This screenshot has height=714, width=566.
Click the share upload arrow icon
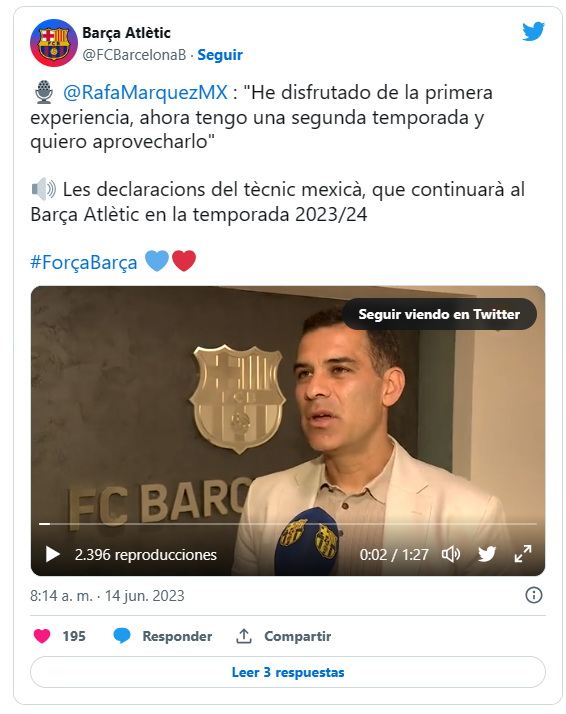244,636
